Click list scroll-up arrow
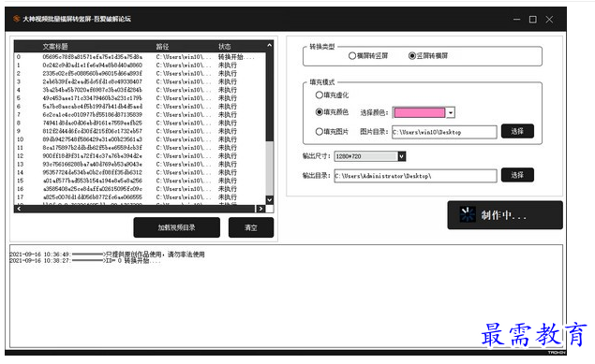595x364 pixels. tap(270, 46)
